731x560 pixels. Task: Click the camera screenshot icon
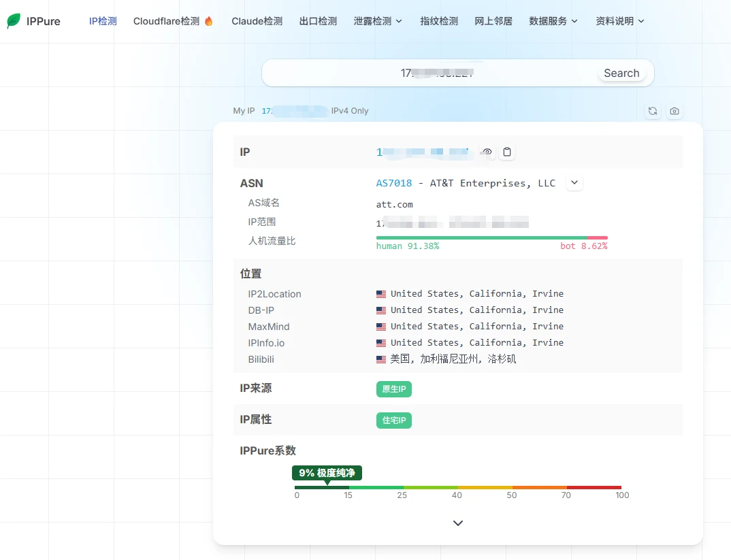coord(674,111)
